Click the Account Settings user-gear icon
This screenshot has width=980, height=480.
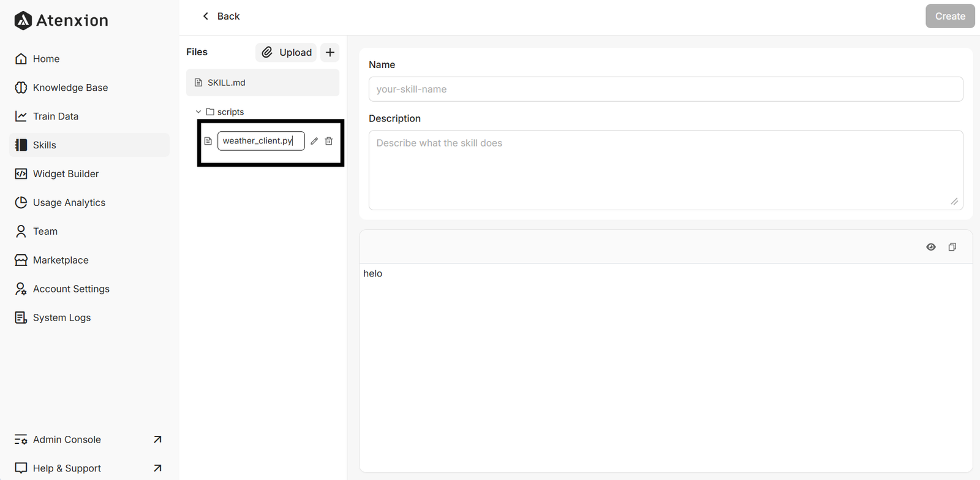21,289
